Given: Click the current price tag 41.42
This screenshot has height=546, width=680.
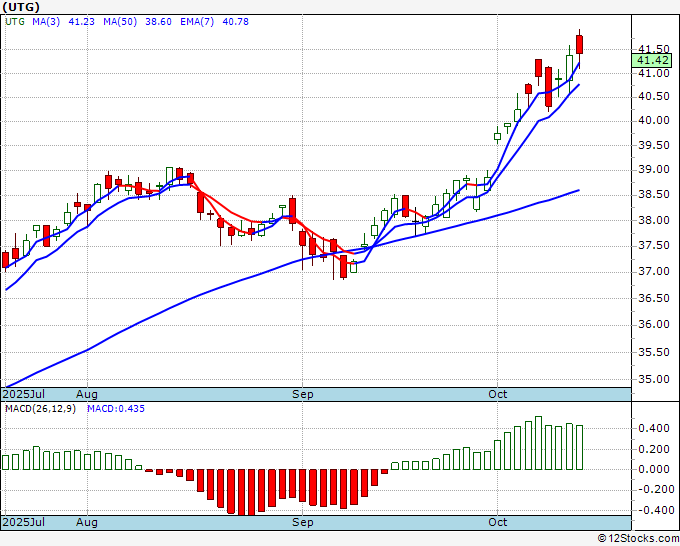Looking at the screenshot, I should 652,61.
